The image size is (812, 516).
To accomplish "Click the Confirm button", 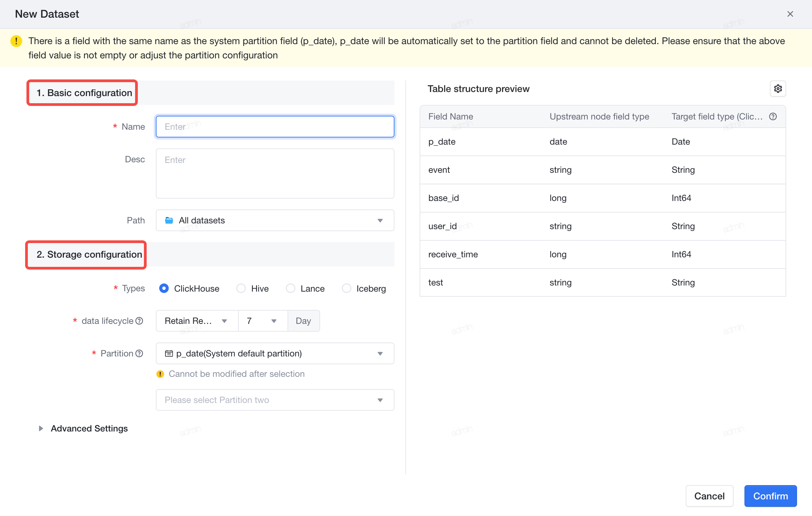I will [x=771, y=496].
